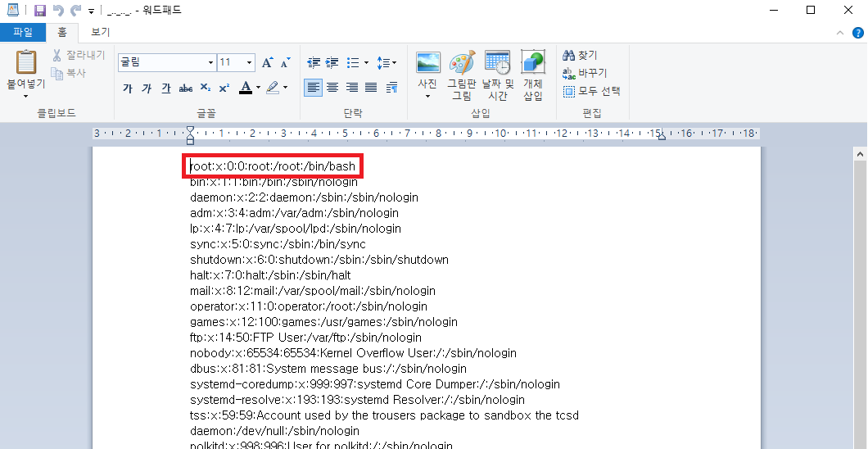Click the right indent marker on ruler
Viewport: 868px width, 449px height.
click(662, 136)
